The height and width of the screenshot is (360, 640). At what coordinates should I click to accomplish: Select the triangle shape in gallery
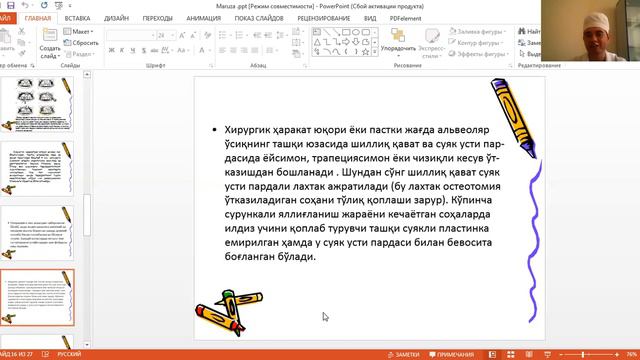pos(317,42)
